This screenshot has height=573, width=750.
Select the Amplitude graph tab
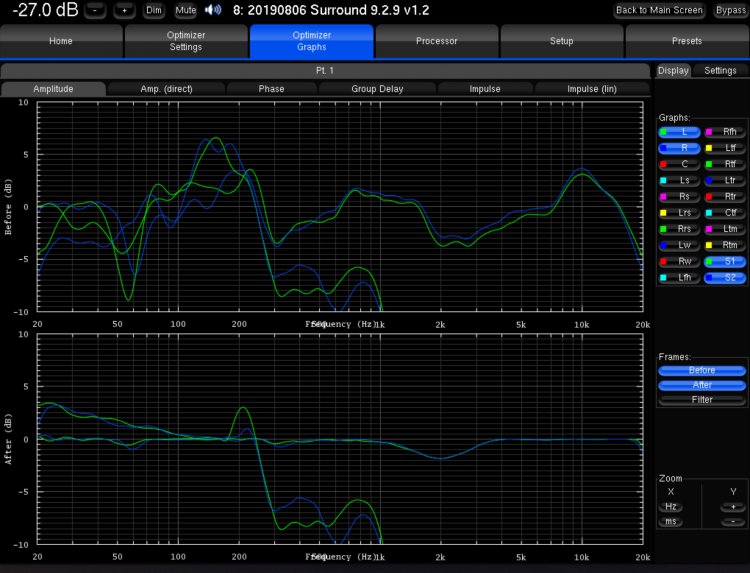click(53, 89)
